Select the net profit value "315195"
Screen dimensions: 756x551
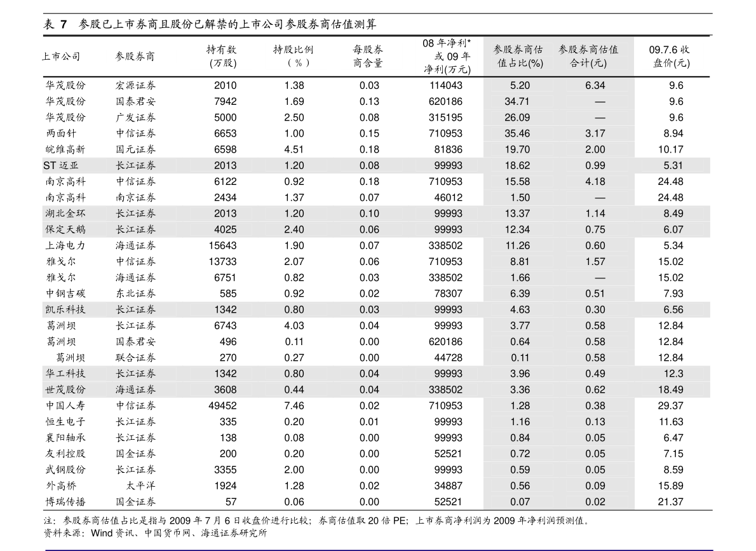tap(445, 118)
